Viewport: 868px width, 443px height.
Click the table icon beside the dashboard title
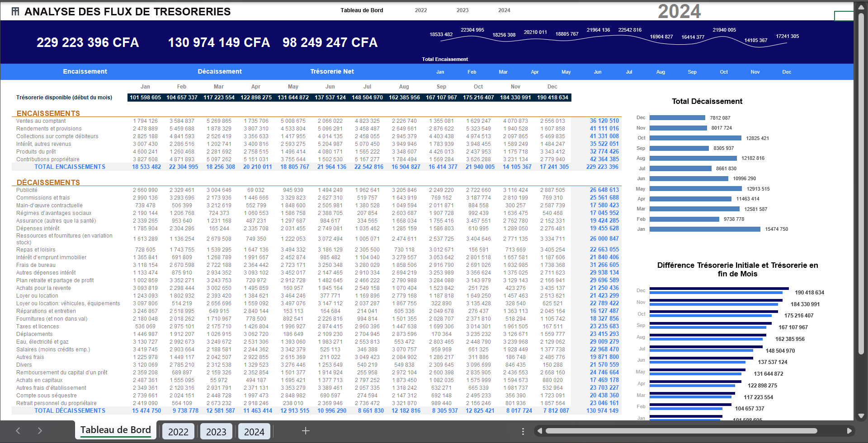(x=15, y=12)
